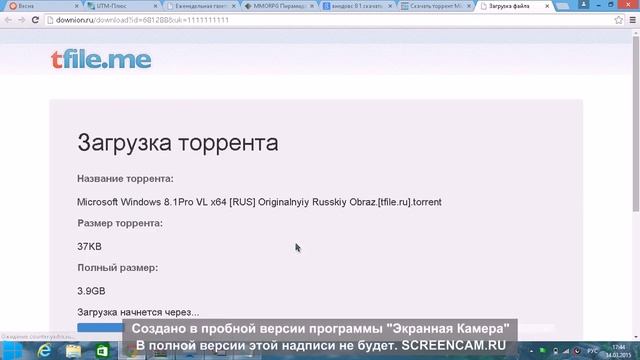Go back to the previous page

click(x=8, y=20)
